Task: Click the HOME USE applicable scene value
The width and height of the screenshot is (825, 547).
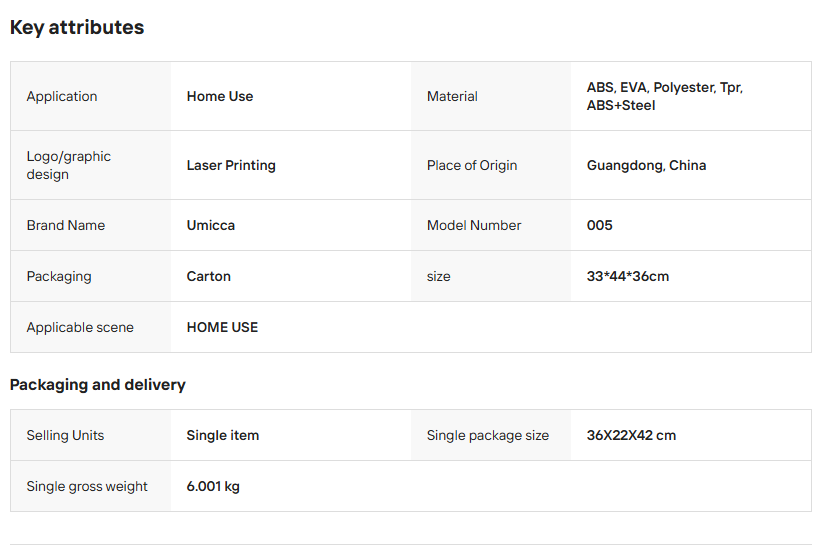Action: click(222, 328)
